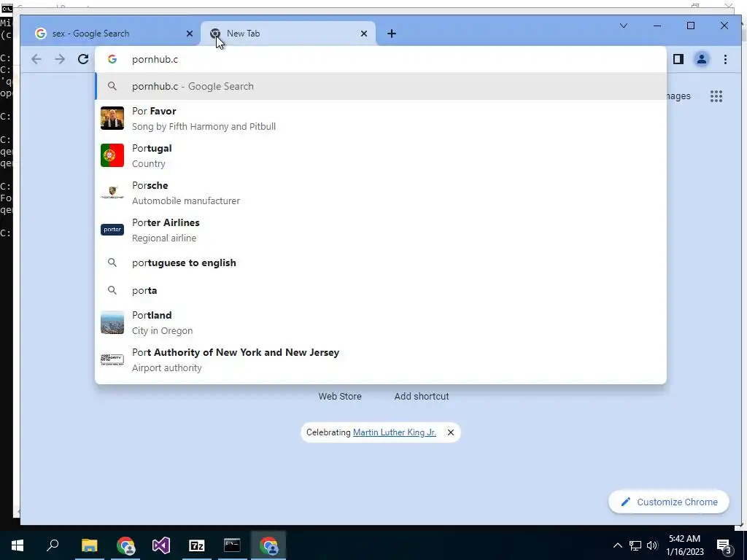The height and width of the screenshot is (560, 747).
Task: Toggle the Chrome side panel
Action: [678, 59]
